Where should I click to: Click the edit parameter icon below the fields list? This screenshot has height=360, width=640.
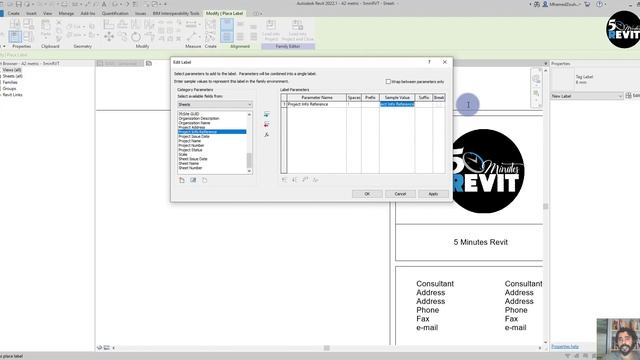tap(193, 180)
